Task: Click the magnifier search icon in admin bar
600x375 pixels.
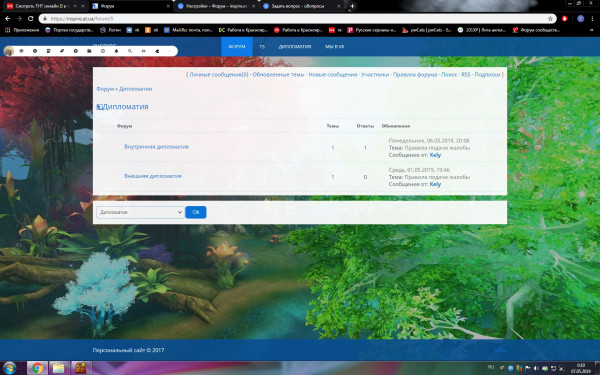Action: tap(130, 51)
